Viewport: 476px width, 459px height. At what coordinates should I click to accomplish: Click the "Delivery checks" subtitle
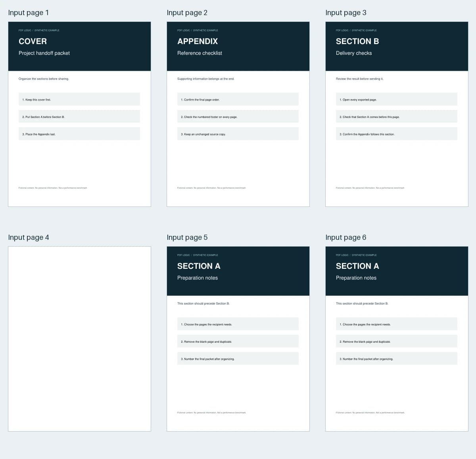pos(354,53)
